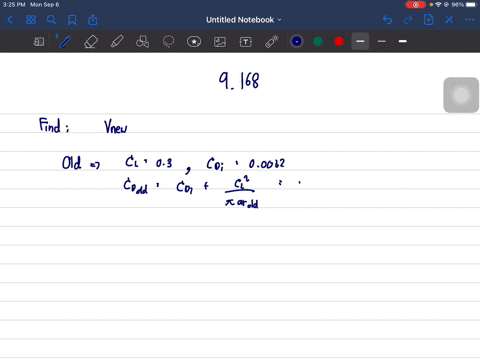
Task: Tap the red screen recording indicator
Action: coord(416,5)
